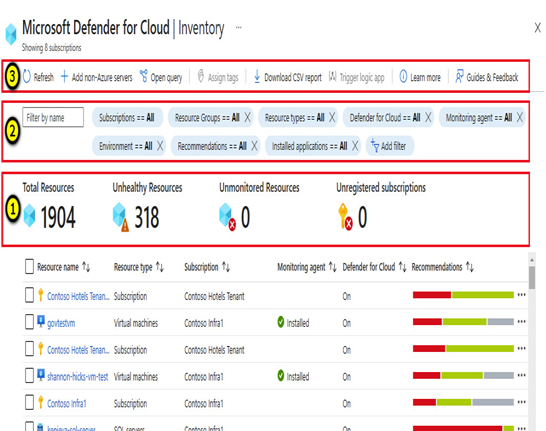The width and height of the screenshot is (546, 431).
Task: Open more options for shannon-hicks-vm-test row
Action: tap(521, 375)
